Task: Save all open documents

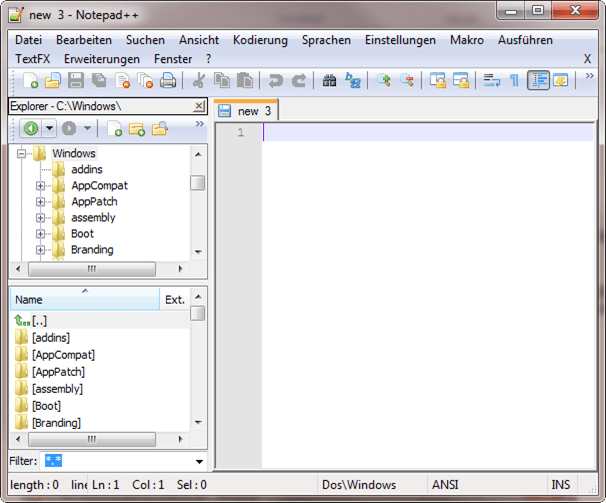Action: click(99, 80)
